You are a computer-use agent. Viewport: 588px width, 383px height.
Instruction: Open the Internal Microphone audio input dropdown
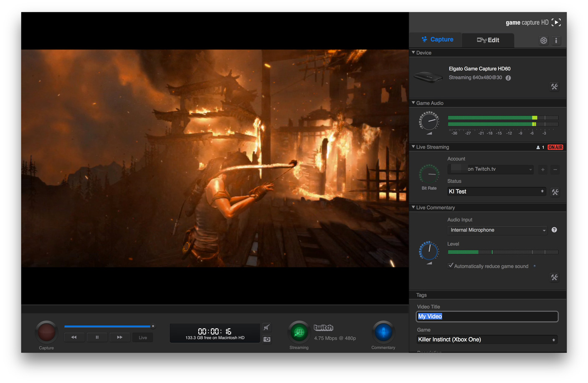[497, 230]
